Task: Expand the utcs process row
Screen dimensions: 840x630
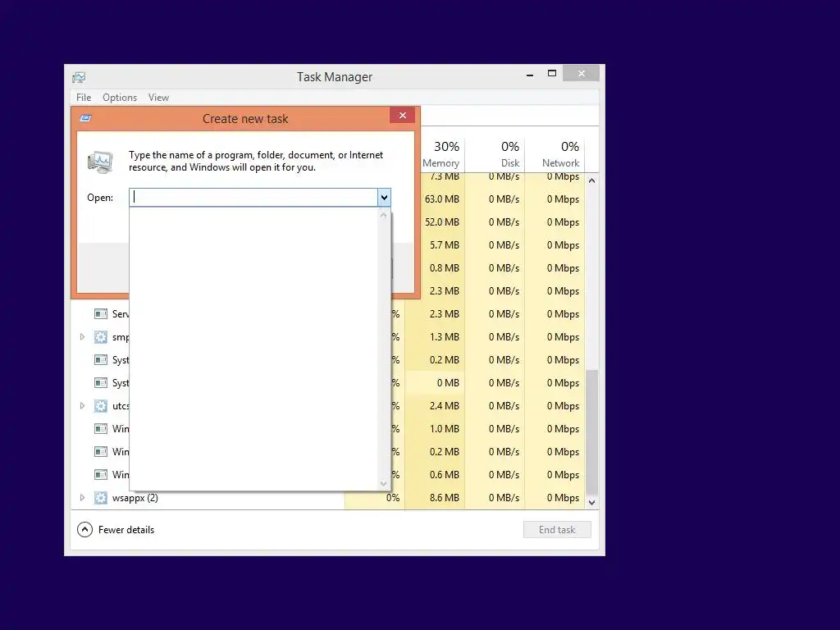Action: (x=82, y=405)
